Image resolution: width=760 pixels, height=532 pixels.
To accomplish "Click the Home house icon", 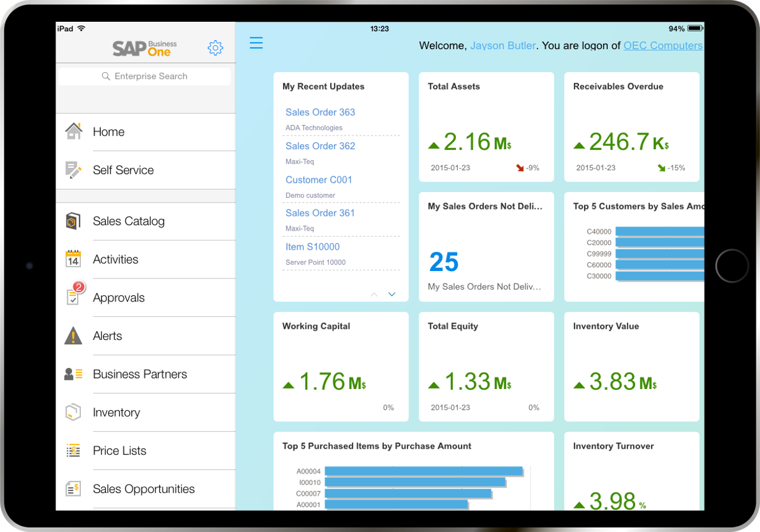I will [x=73, y=131].
